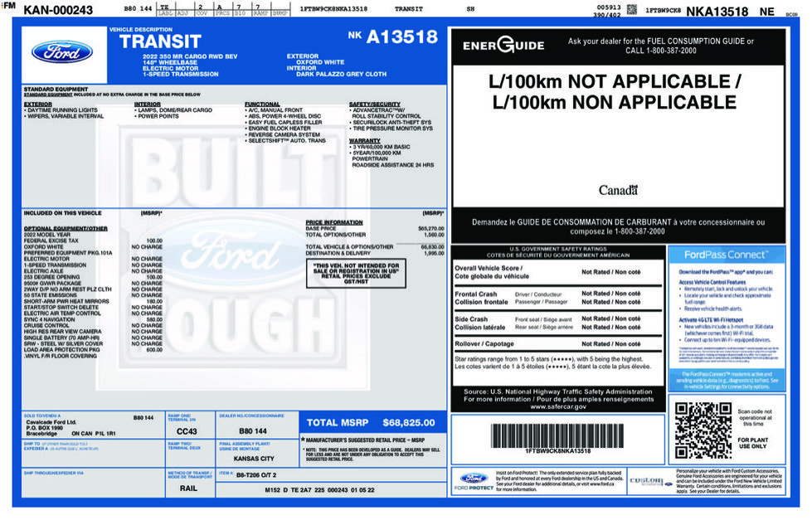Image resolution: width=812 pixels, height=525 pixels.
Task: Click the '2022 350 MR CARGO RWD BEV' line
Action: pyautogui.click(x=190, y=56)
